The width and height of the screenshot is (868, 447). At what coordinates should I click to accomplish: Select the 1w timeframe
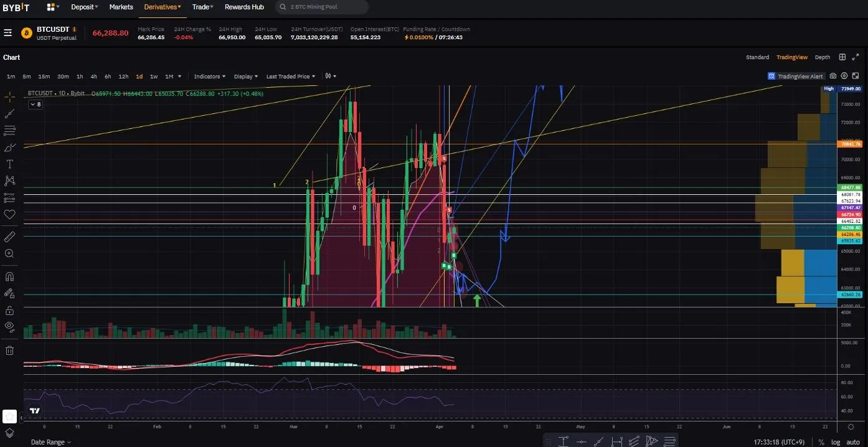154,77
